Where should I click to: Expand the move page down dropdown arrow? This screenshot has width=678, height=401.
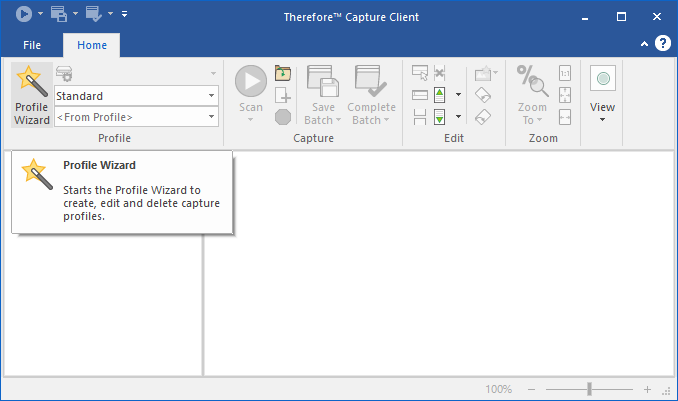click(x=458, y=117)
